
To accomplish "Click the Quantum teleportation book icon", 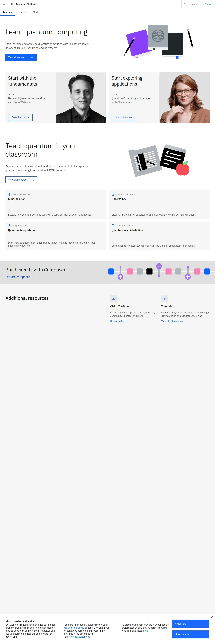I will 10,226.
